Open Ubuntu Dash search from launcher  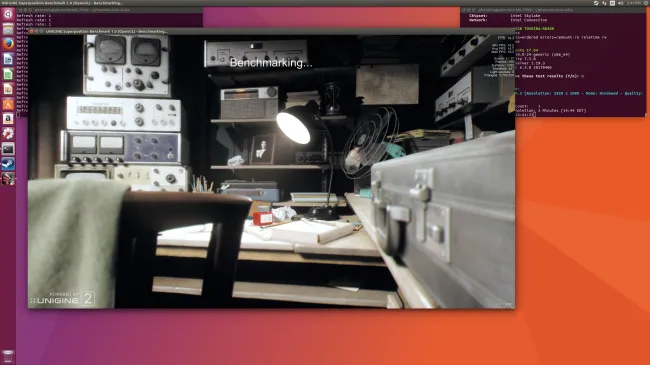[x=8, y=14]
